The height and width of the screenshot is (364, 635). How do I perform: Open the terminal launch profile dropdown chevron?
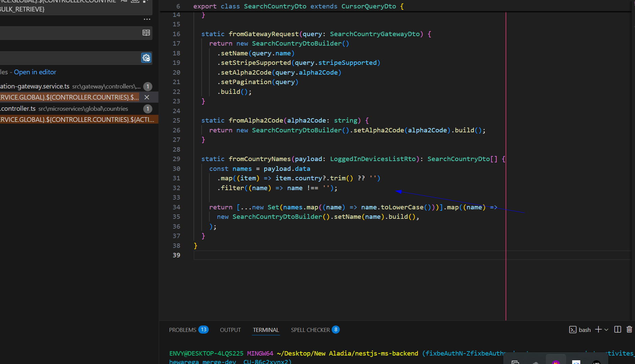[606, 330]
